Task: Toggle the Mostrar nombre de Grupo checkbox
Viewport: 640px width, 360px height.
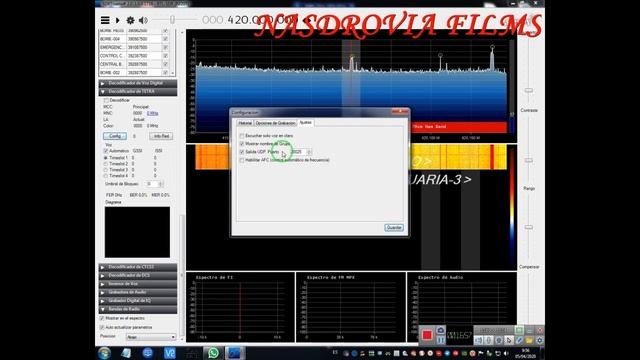Action: tap(242, 144)
